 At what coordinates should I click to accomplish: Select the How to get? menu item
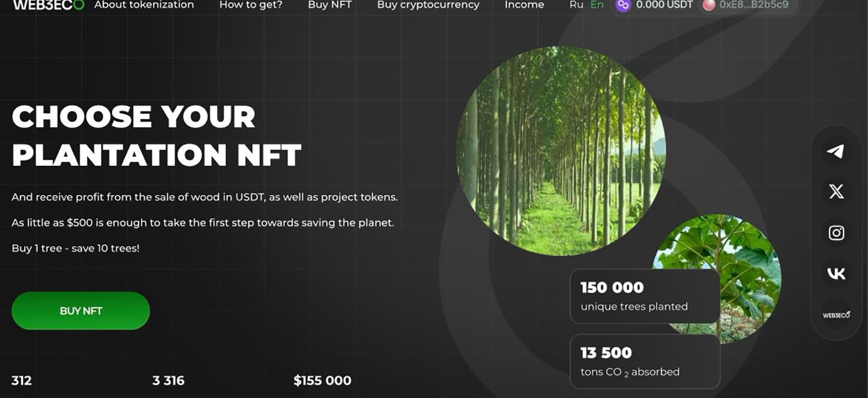pos(251,5)
